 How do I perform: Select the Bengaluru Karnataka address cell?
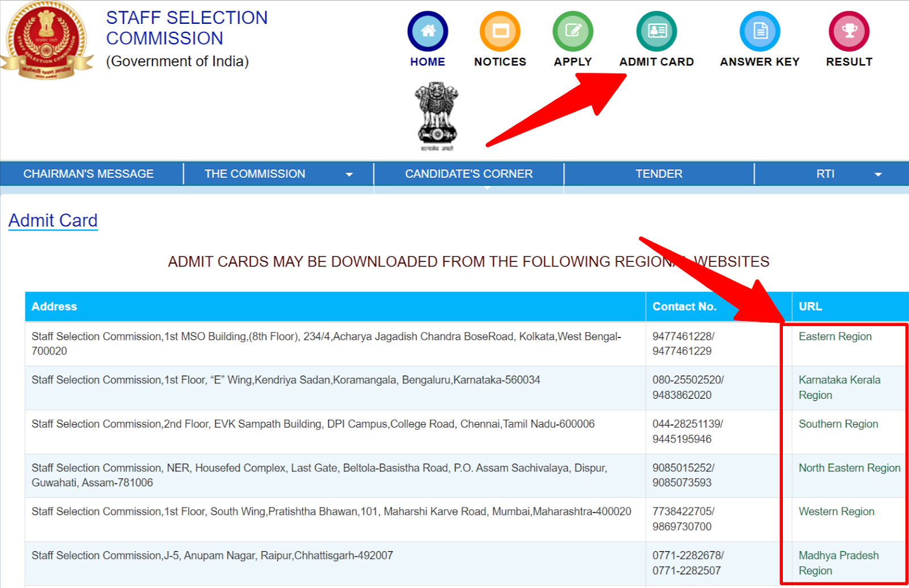pos(335,388)
